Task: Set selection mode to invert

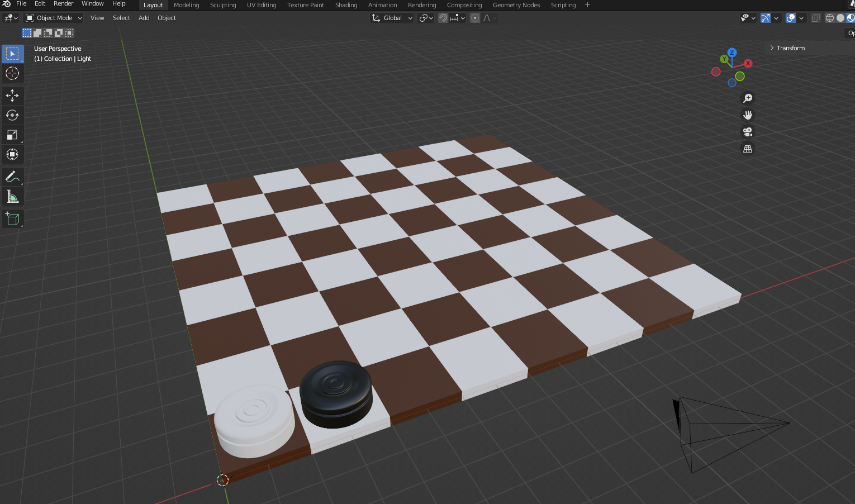Action: pos(59,33)
